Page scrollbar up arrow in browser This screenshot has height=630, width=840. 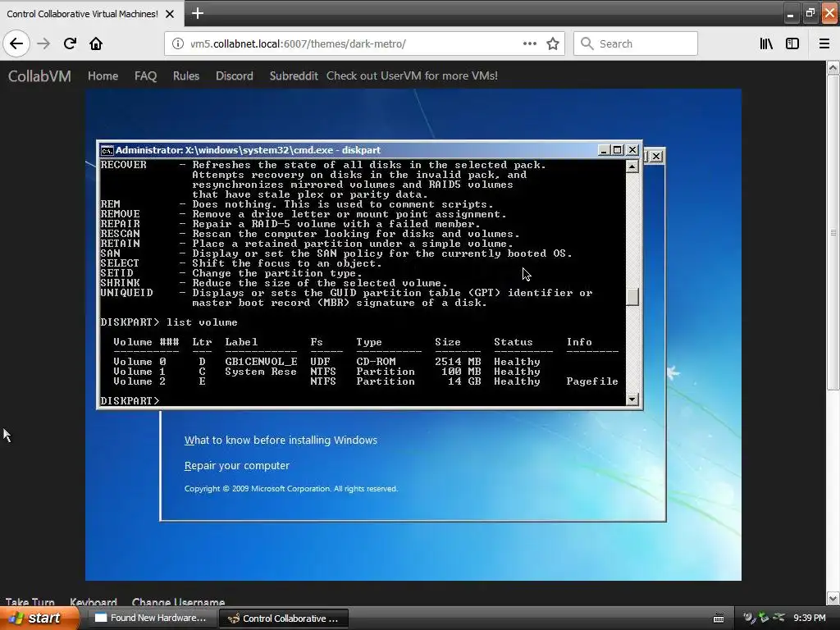point(833,67)
